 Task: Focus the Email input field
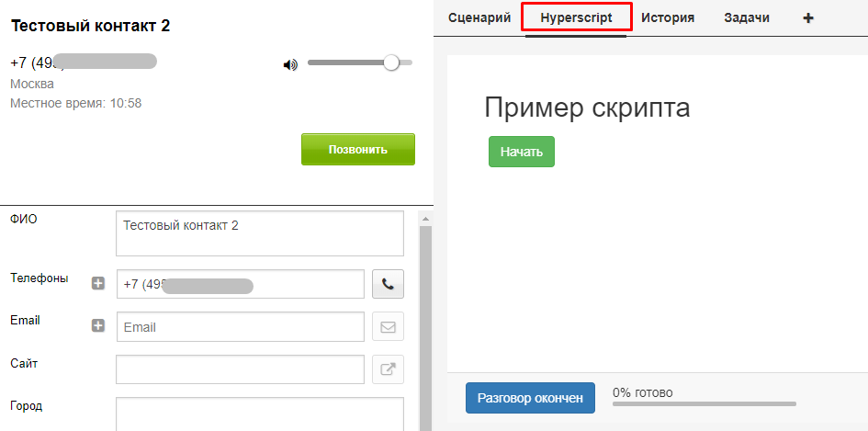(241, 326)
